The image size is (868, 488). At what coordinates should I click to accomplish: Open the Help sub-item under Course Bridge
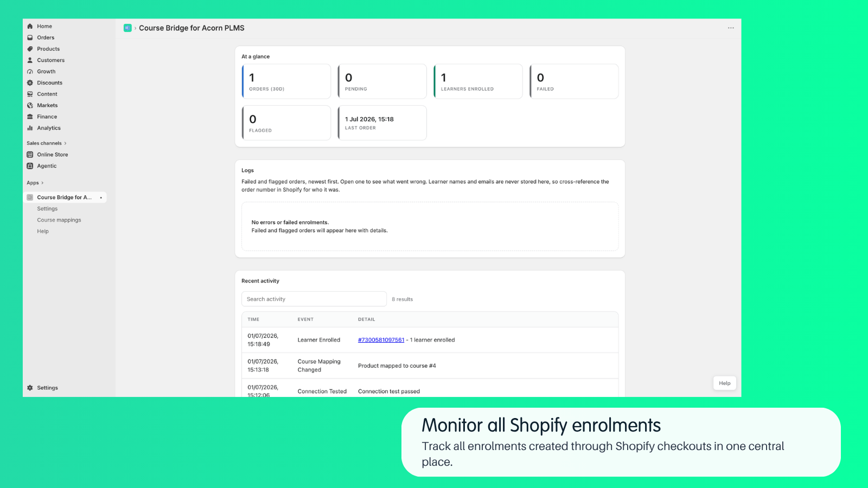pos(43,232)
